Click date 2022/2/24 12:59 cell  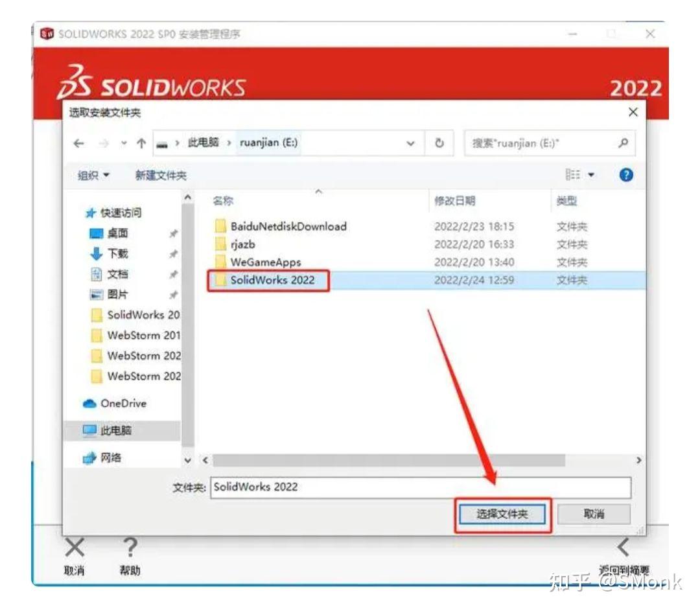point(474,280)
